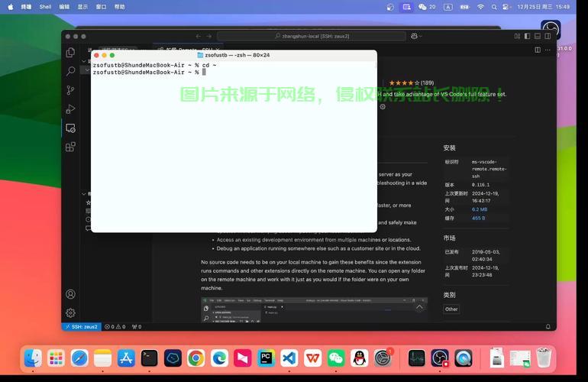Open the Apple menu

tap(11, 7)
